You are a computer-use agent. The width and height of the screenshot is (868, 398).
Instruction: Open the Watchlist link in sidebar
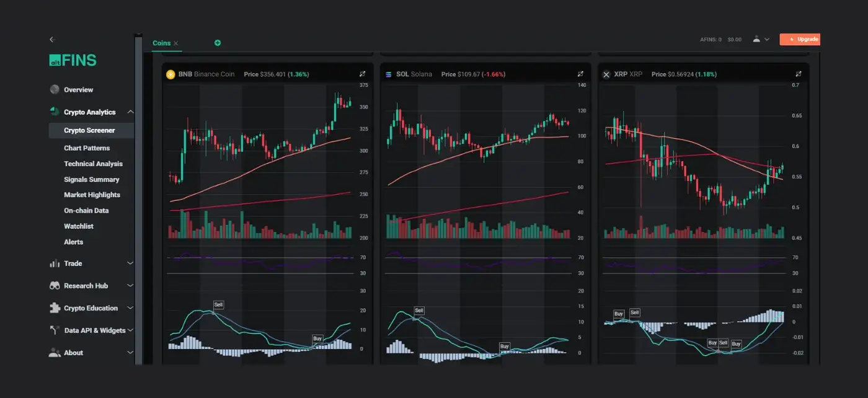[79, 226]
